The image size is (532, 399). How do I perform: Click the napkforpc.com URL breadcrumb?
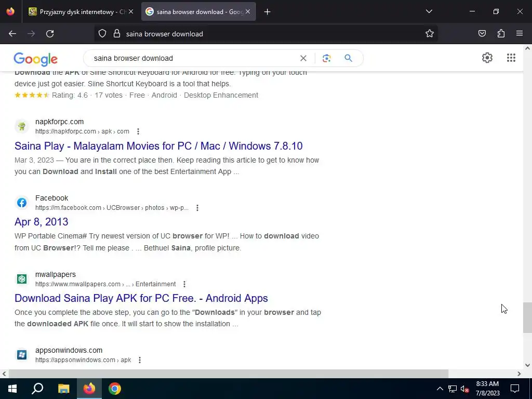click(82, 131)
